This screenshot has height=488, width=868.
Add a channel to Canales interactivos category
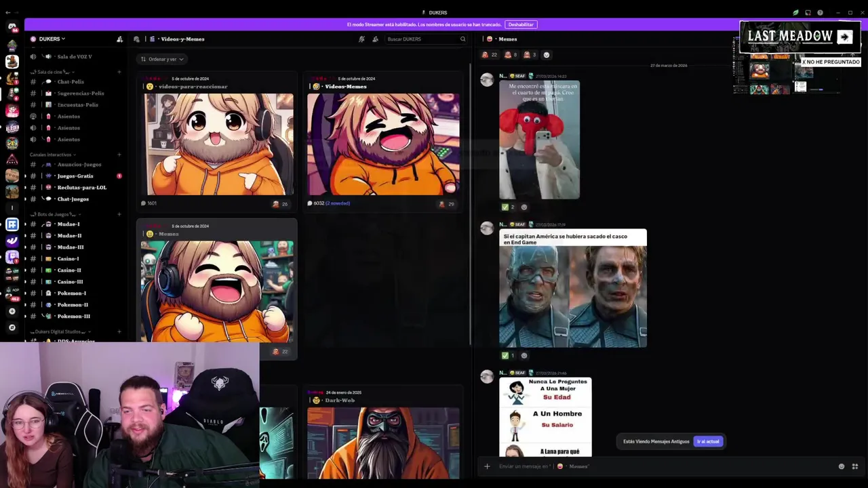point(119,155)
